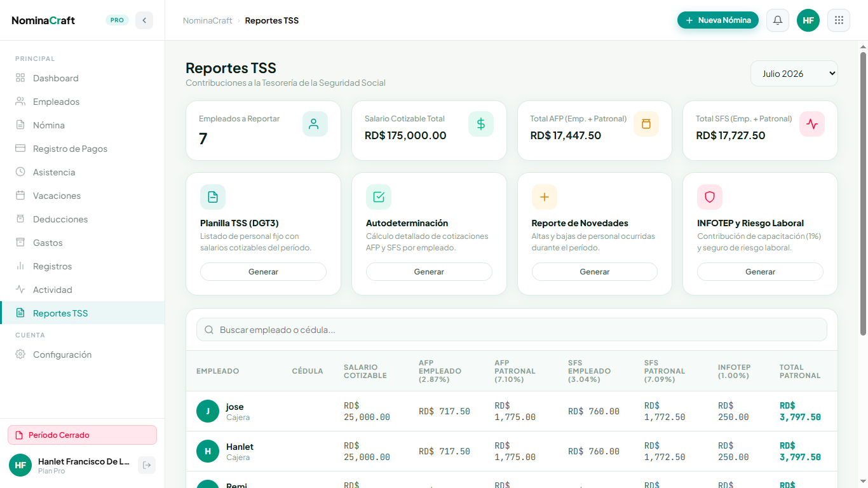Click the Período Cerrado badge
Viewport: 868px width, 488px height.
click(x=82, y=435)
